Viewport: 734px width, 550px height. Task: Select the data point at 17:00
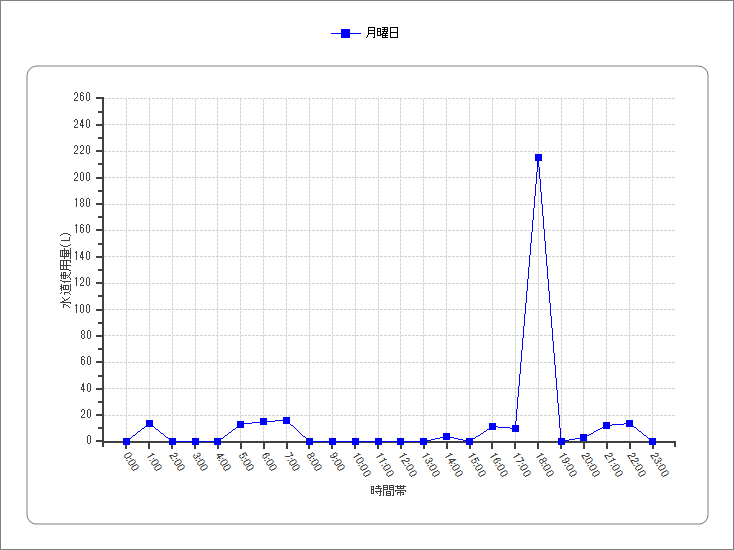click(x=515, y=428)
